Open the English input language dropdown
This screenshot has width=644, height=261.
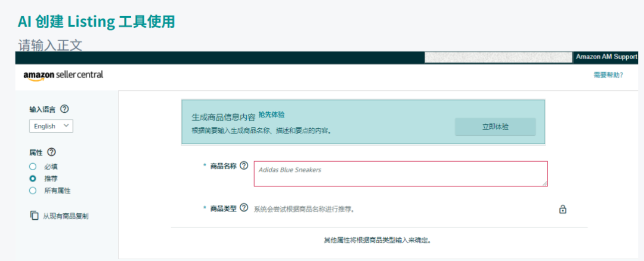click(x=51, y=126)
